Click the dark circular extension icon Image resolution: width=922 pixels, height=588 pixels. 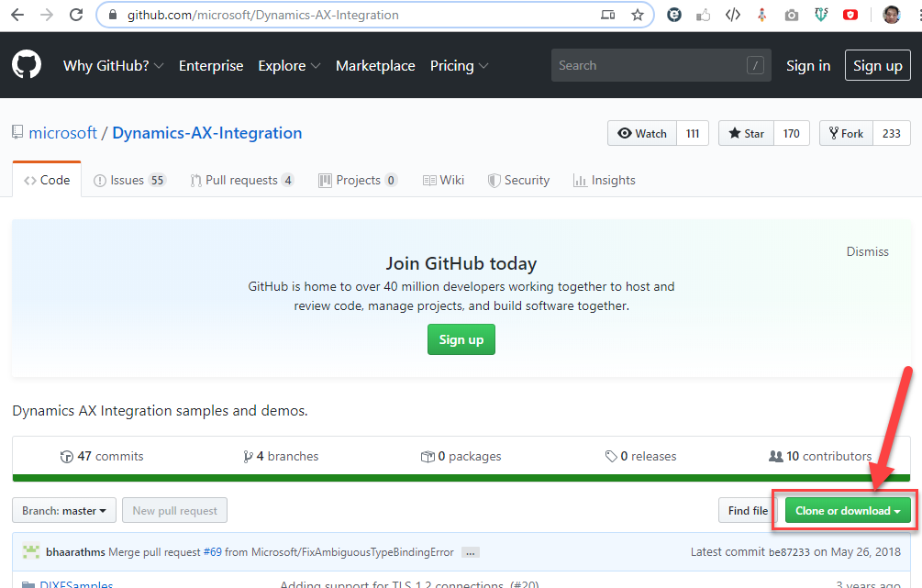click(674, 15)
